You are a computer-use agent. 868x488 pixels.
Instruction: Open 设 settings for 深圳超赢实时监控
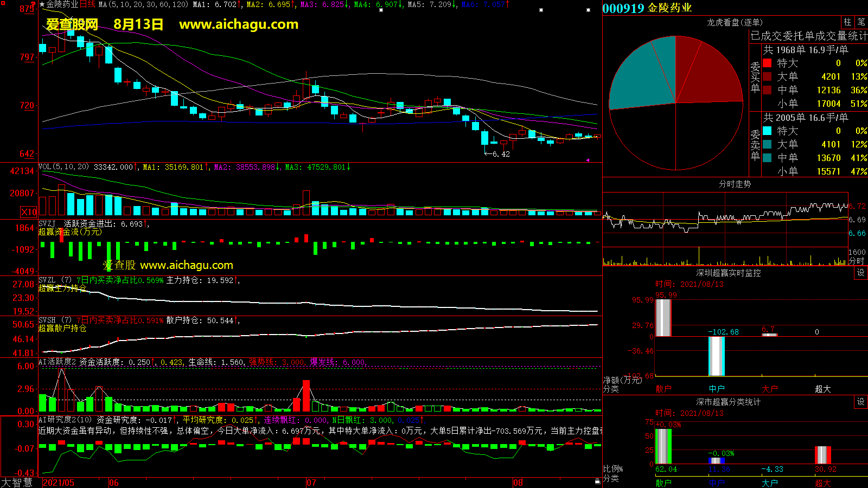[860, 273]
